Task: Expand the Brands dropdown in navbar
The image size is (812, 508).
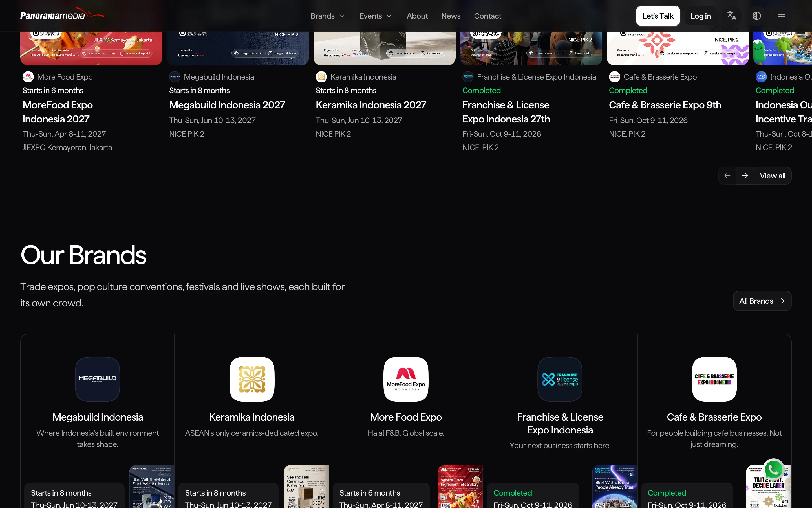Action: pyautogui.click(x=328, y=16)
